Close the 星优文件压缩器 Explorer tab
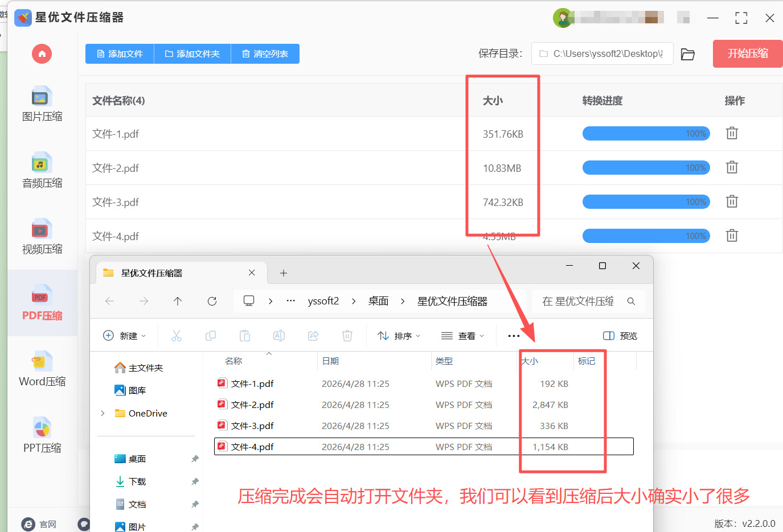The image size is (783, 532). (x=252, y=273)
